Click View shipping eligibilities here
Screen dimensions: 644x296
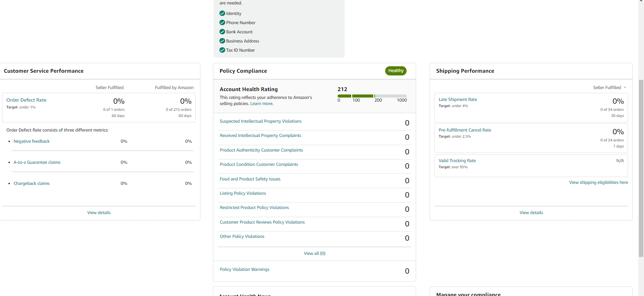(x=598, y=182)
